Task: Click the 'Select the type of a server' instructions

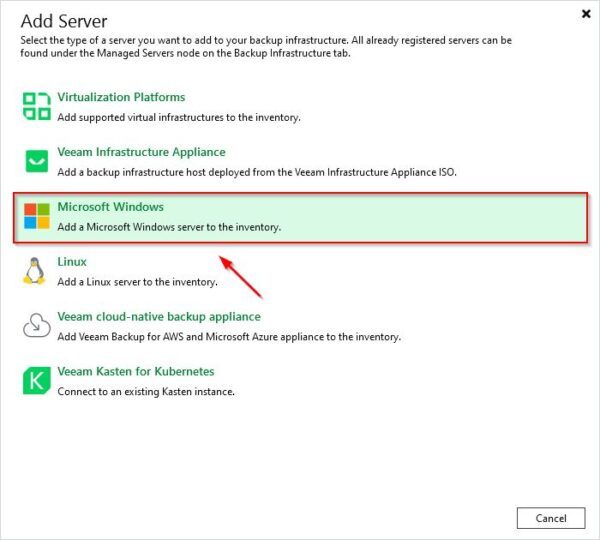Action: (266, 46)
